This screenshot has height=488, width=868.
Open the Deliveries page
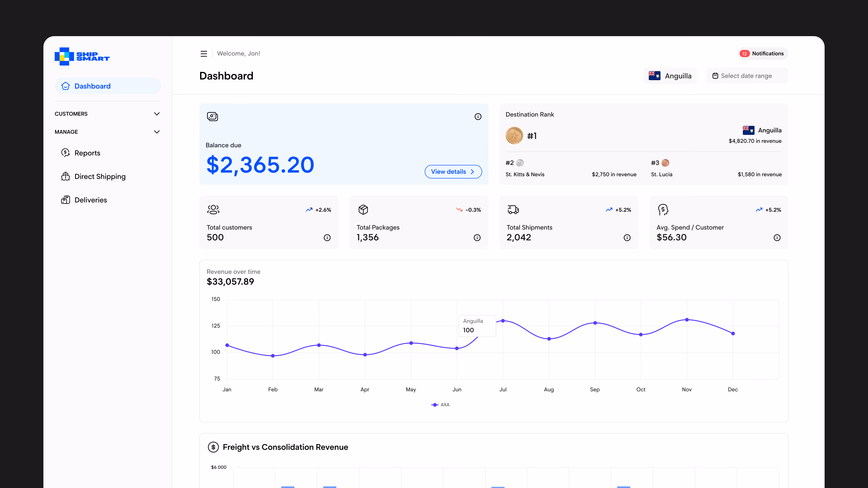91,200
